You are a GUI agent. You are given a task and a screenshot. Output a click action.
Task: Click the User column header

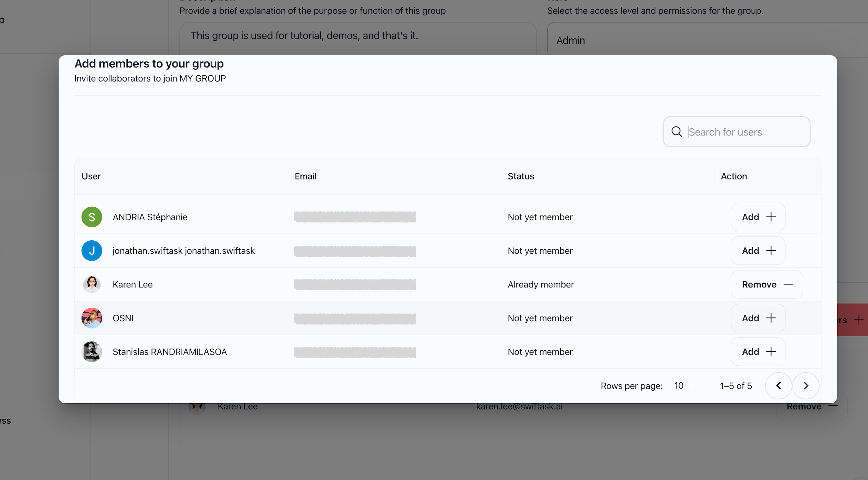click(x=91, y=176)
